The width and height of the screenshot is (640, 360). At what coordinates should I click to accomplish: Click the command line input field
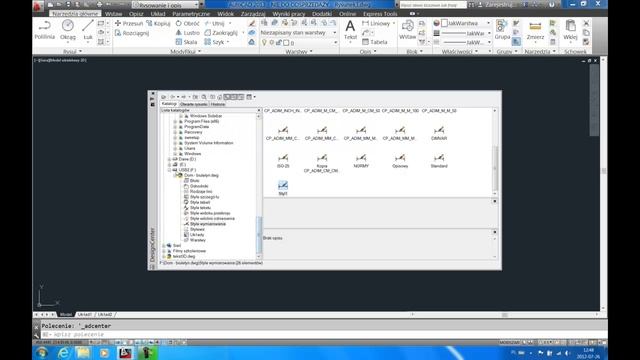coord(318,334)
